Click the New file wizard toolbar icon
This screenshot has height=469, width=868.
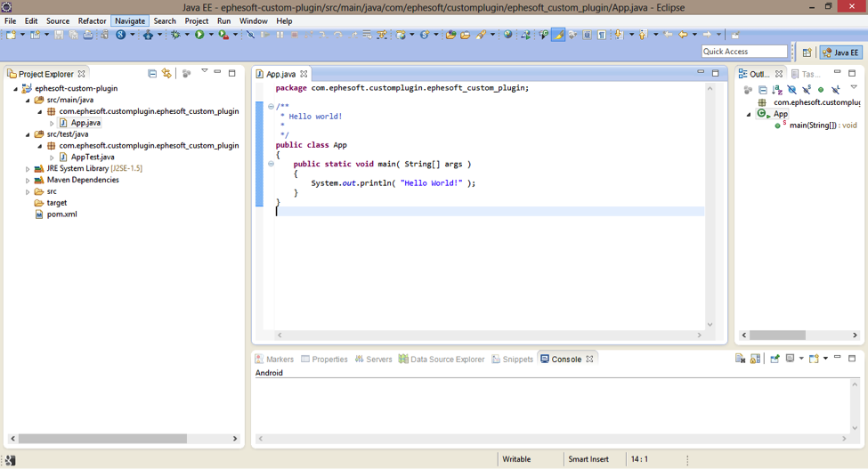point(11,35)
